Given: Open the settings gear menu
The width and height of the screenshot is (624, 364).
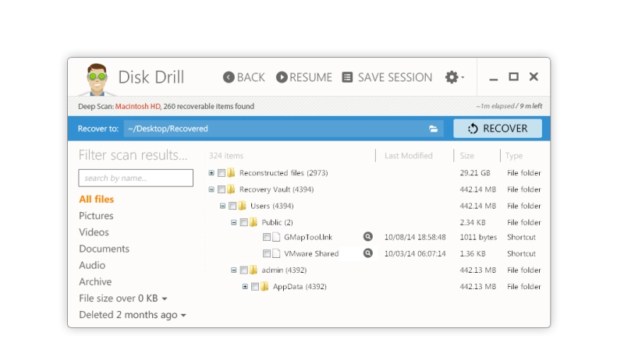Looking at the screenshot, I should pos(455,77).
